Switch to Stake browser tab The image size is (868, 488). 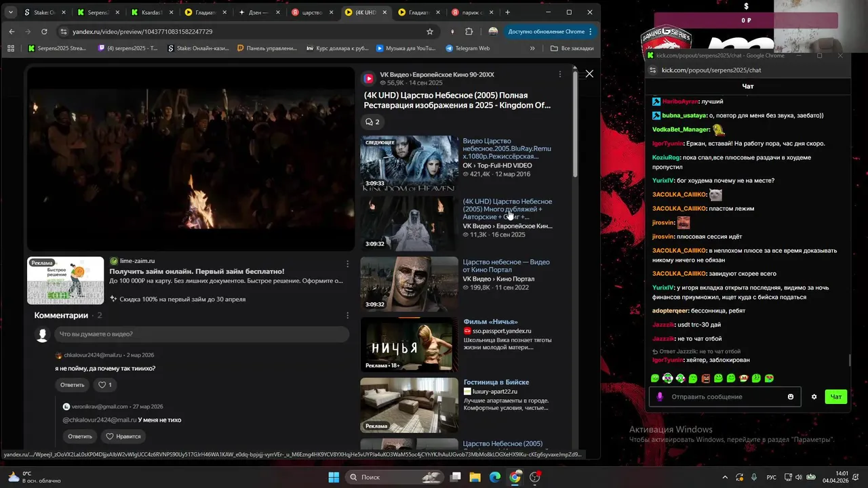pyautogui.click(x=43, y=12)
